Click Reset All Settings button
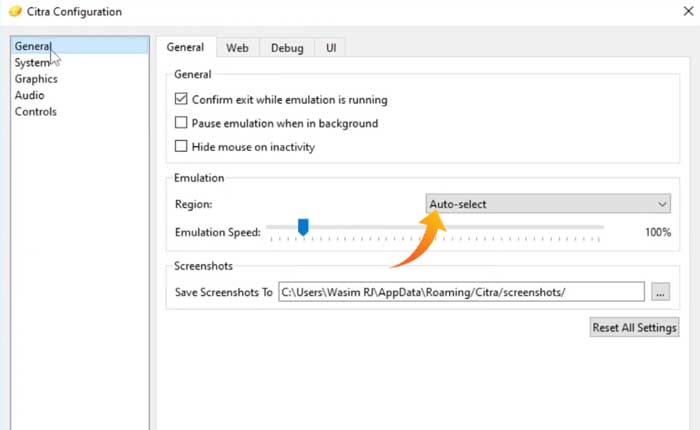700x430 pixels. click(634, 327)
